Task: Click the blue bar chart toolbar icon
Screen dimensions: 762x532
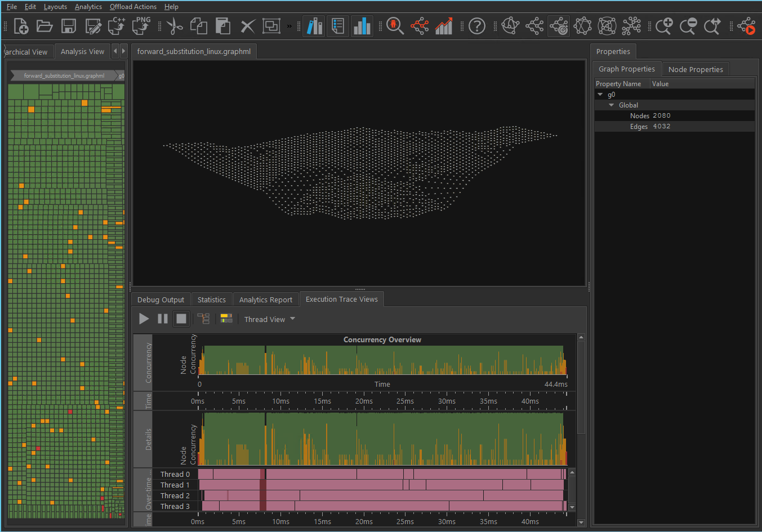Action: click(362, 26)
